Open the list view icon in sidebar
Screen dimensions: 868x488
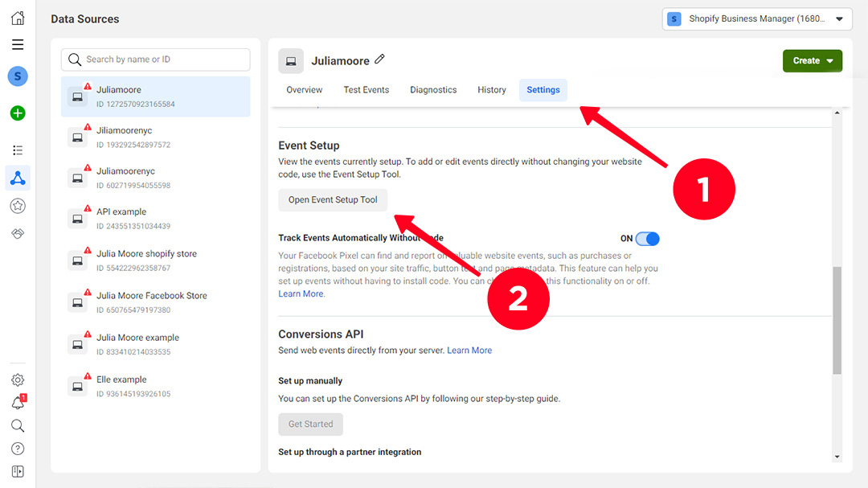(18, 150)
